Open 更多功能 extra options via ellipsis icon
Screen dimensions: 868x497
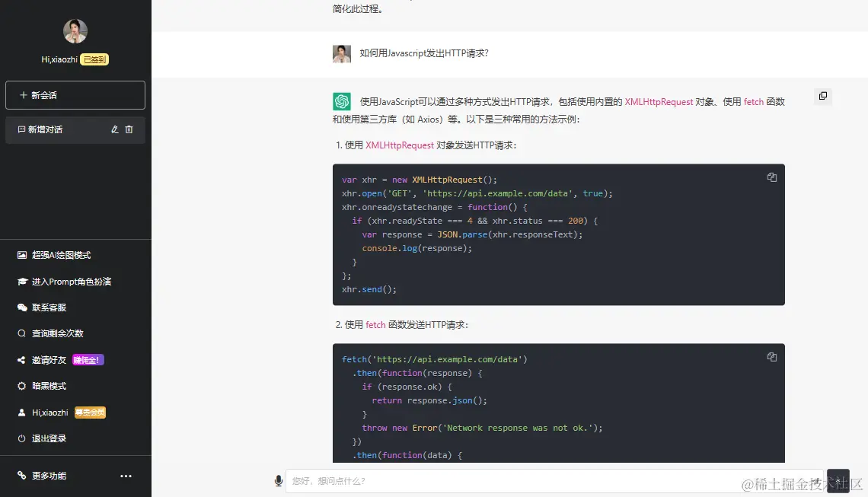(125, 476)
